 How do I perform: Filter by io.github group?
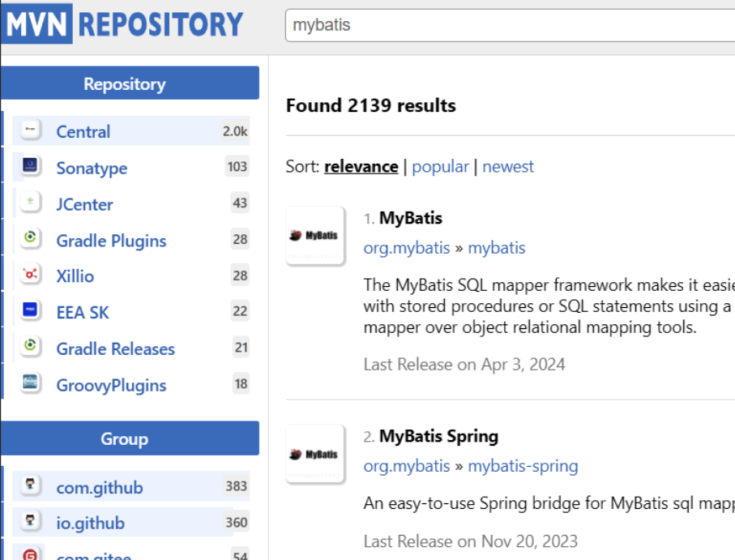91,523
